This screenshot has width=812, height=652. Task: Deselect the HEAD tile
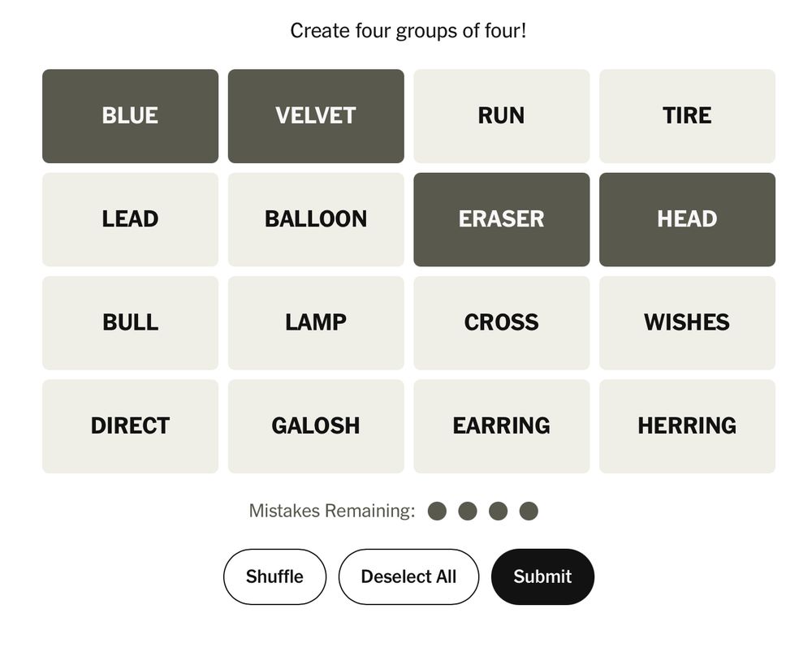tap(687, 219)
